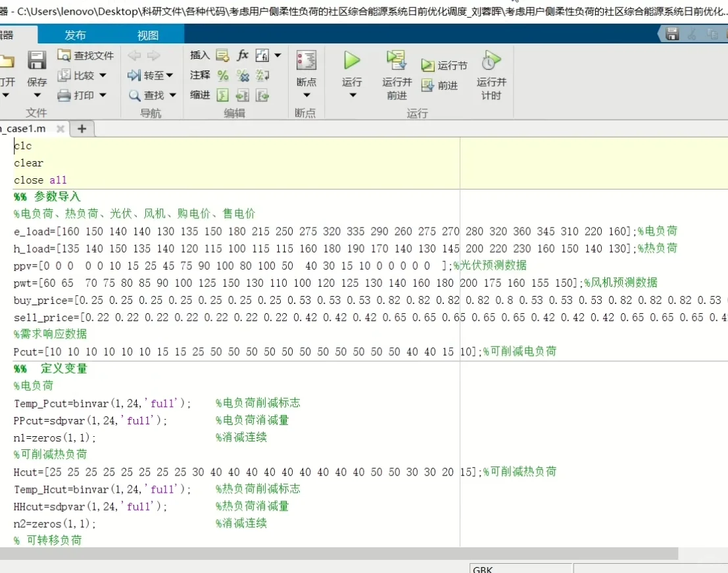728x573 pixels.
Task: Click the Print (打印) button
Action: pos(76,95)
